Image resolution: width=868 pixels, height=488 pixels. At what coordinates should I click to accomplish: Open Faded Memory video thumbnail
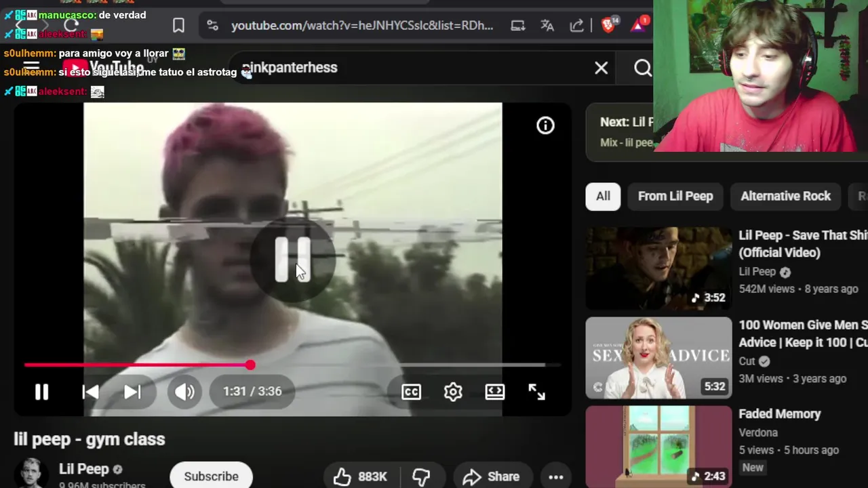point(658,447)
